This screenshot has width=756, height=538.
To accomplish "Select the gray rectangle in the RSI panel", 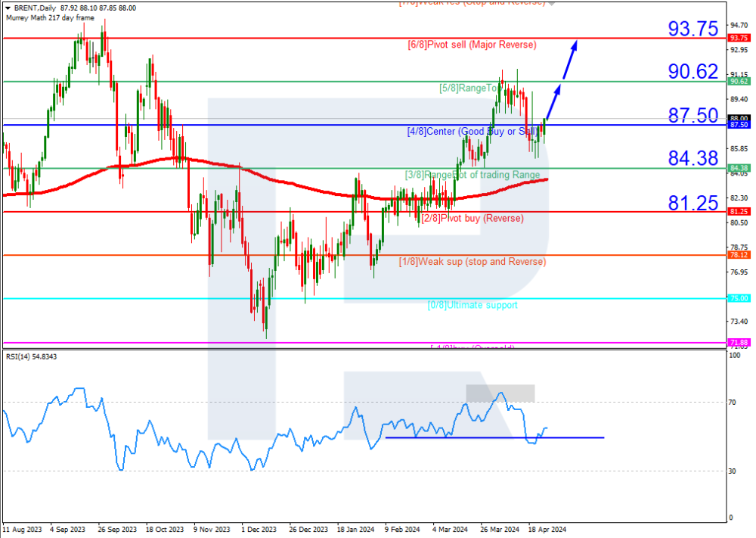I will click(500, 393).
